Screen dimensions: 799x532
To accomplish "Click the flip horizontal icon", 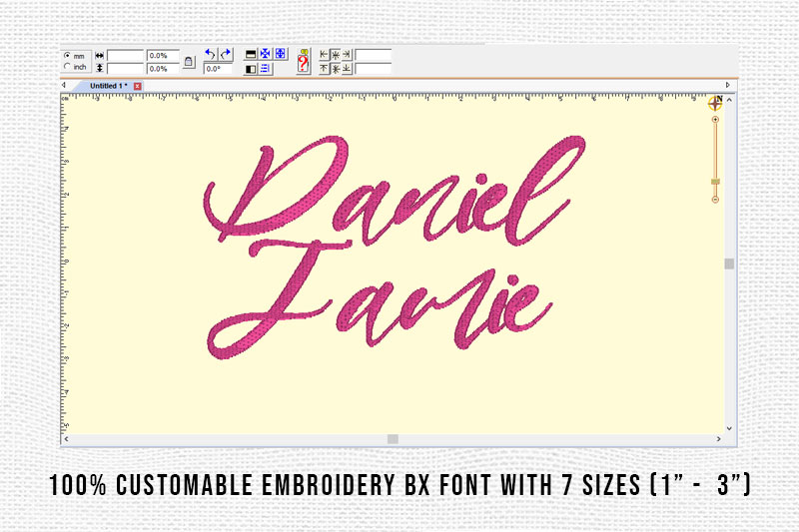I will point(251,69).
